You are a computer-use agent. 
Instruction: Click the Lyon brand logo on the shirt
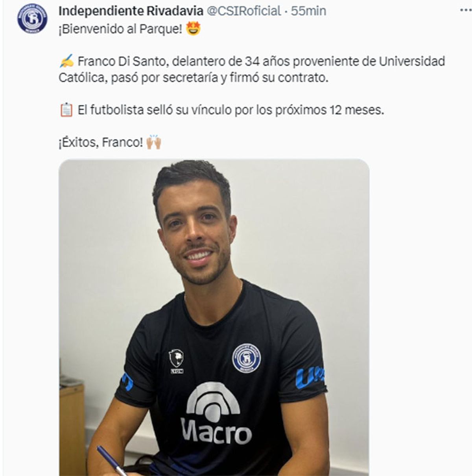177,361
